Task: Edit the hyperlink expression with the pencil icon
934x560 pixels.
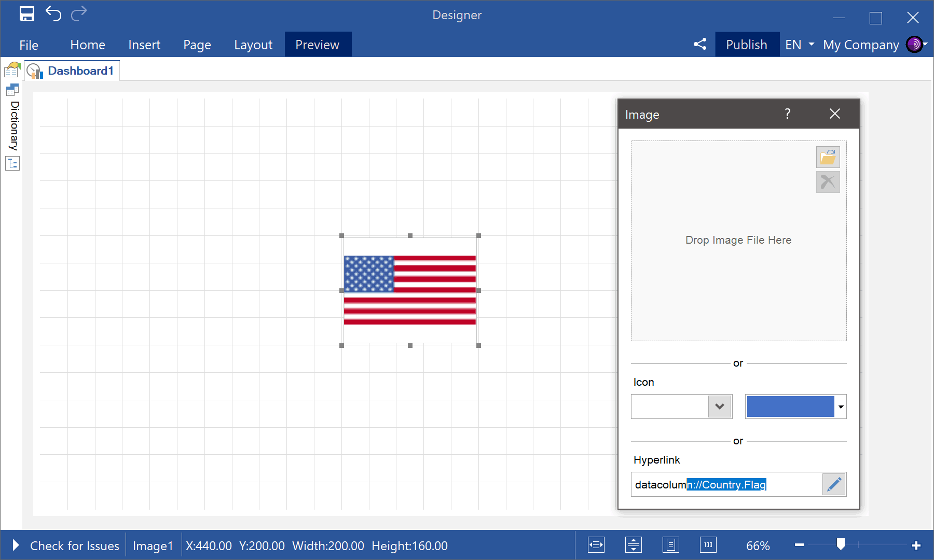Action: tap(834, 484)
